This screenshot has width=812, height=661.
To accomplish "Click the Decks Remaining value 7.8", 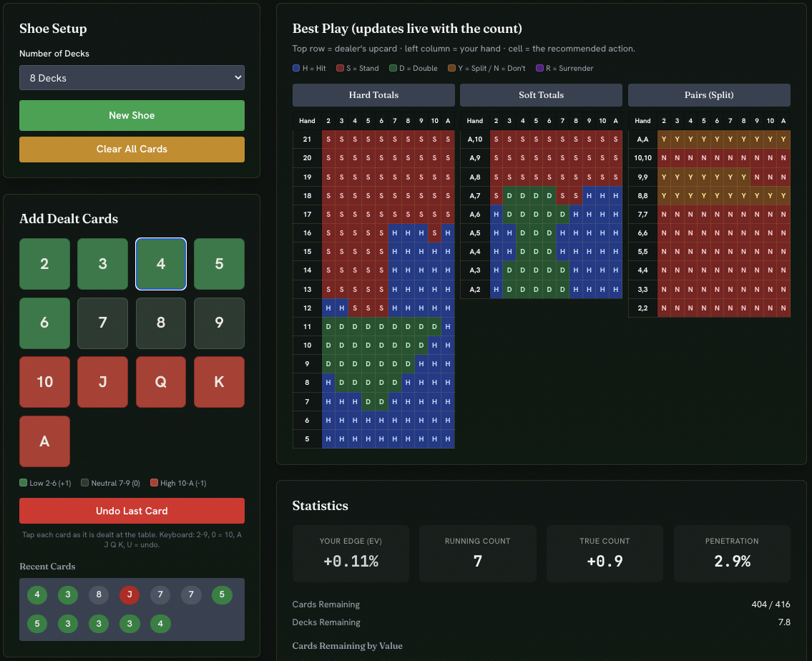I will [x=784, y=622].
